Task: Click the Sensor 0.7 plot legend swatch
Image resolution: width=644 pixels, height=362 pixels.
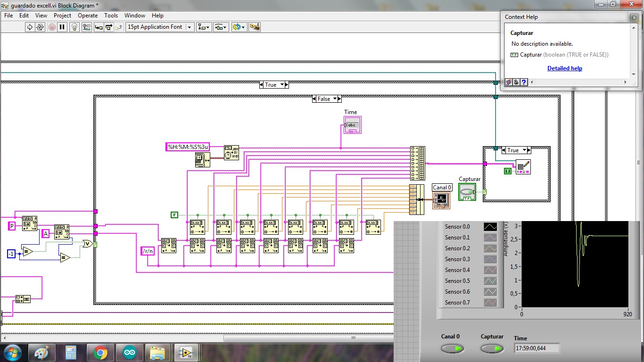Action: tap(490, 303)
